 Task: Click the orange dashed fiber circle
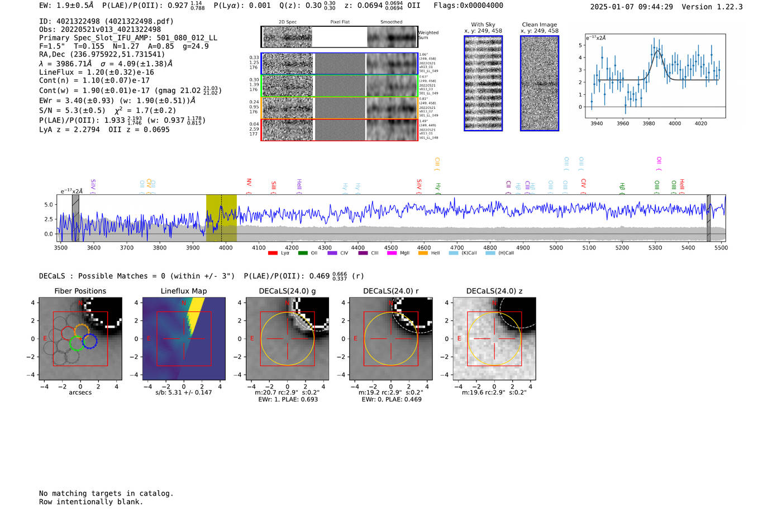pyautogui.click(x=82, y=330)
